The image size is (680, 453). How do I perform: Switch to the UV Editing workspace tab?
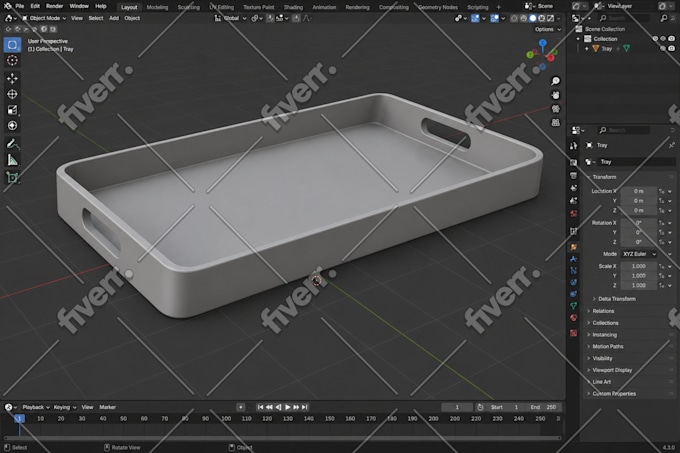point(222,7)
